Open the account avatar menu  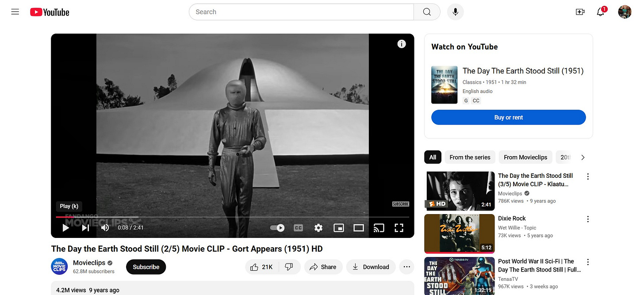click(x=625, y=12)
